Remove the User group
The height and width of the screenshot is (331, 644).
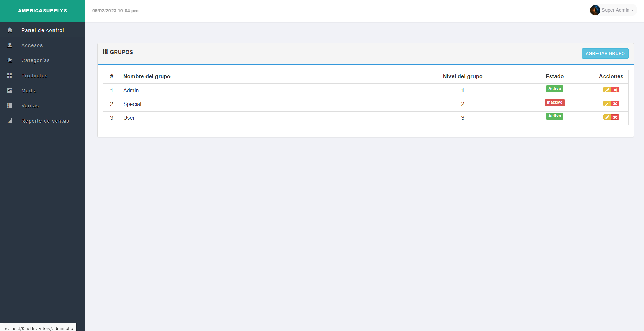(x=615, y=117)
